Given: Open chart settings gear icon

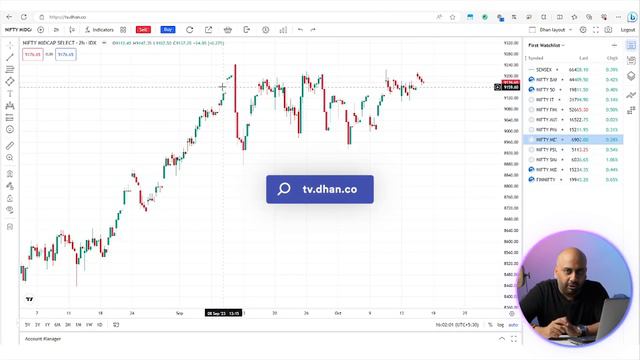Looking at the screenshot, I should (583, 30).
